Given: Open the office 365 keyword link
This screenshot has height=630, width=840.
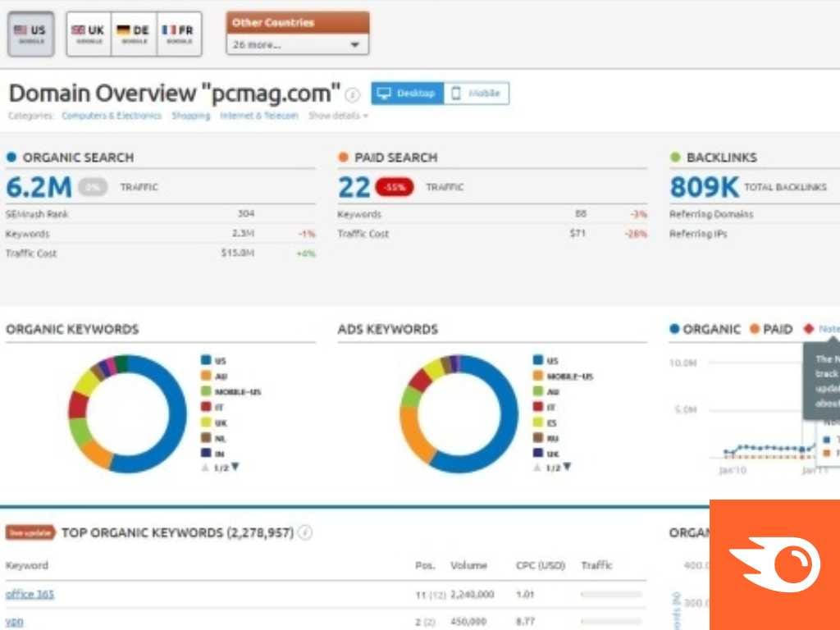Looking at the screenshot, I should tap(30, 594).
